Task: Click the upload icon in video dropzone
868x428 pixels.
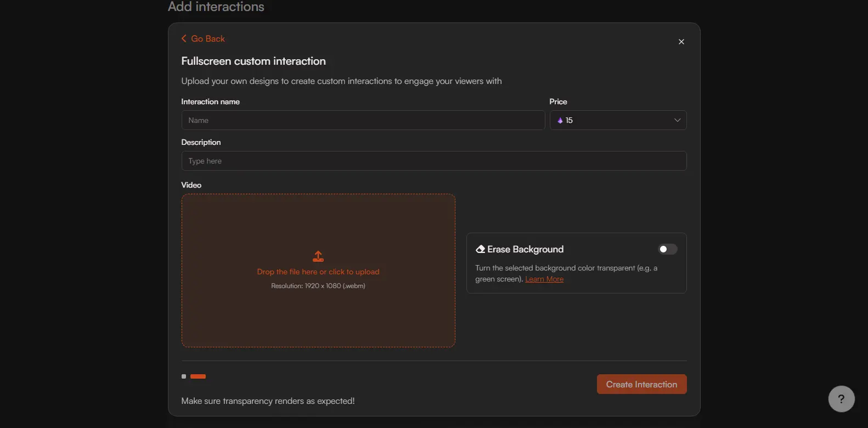Action: point(318,256)
